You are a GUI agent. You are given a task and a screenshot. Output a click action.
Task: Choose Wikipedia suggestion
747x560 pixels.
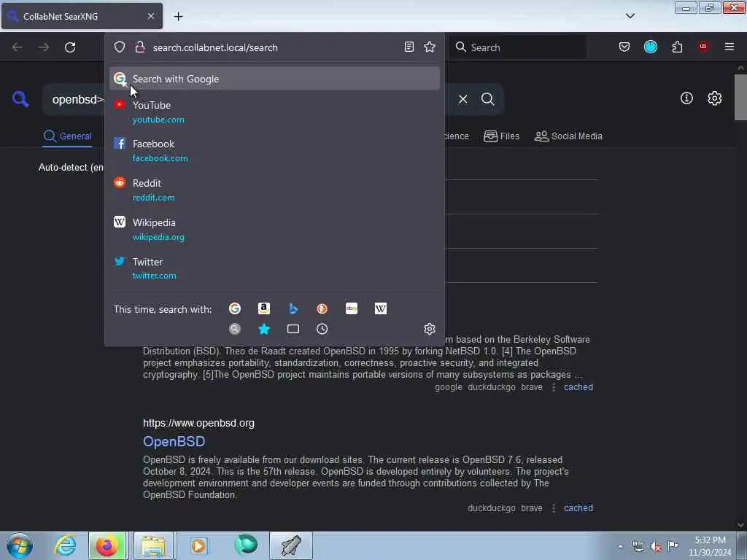(x=274, y=230)
